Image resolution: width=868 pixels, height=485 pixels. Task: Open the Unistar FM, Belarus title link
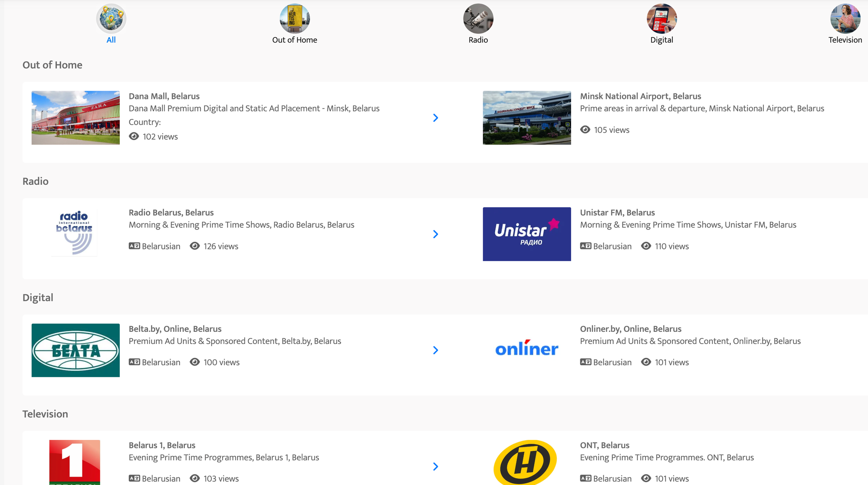click(x=617, y=213)
